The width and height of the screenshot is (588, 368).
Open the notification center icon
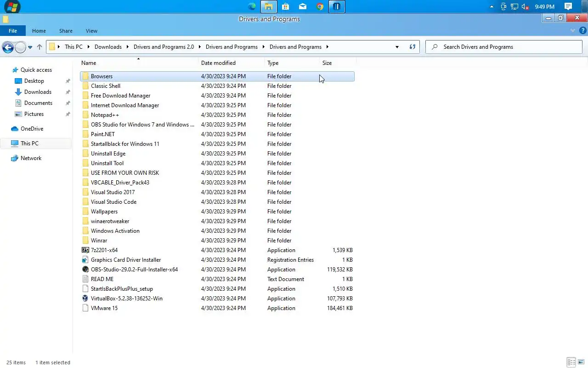tap(568, 6)
